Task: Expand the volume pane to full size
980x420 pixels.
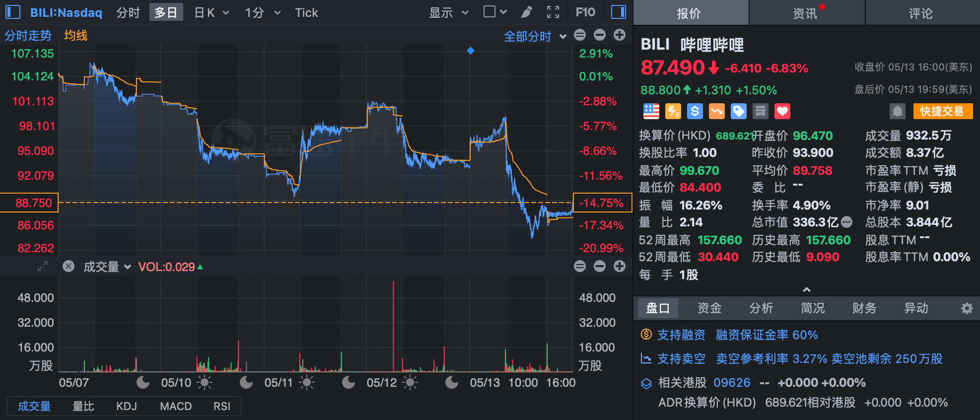Action: (43, 267)
